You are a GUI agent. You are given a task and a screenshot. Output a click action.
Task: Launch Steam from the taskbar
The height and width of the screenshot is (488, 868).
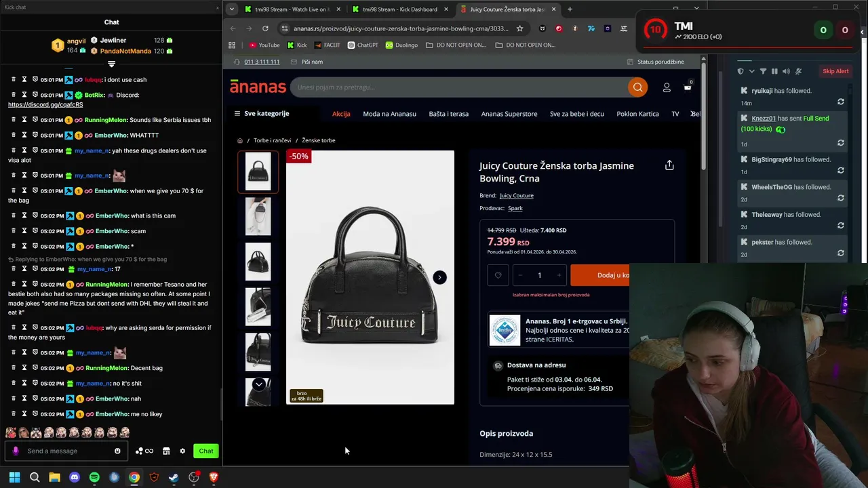click(x=174, y=477)
